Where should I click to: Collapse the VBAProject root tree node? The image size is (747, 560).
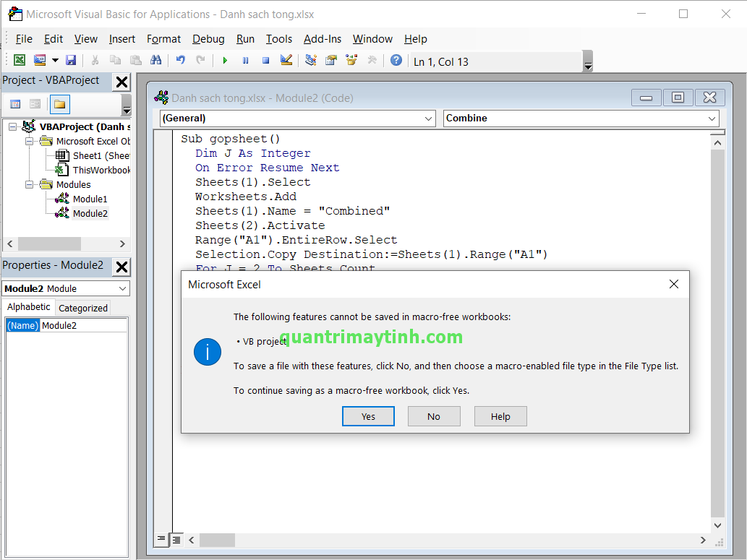pyautogui.click(x=12, y=126)
